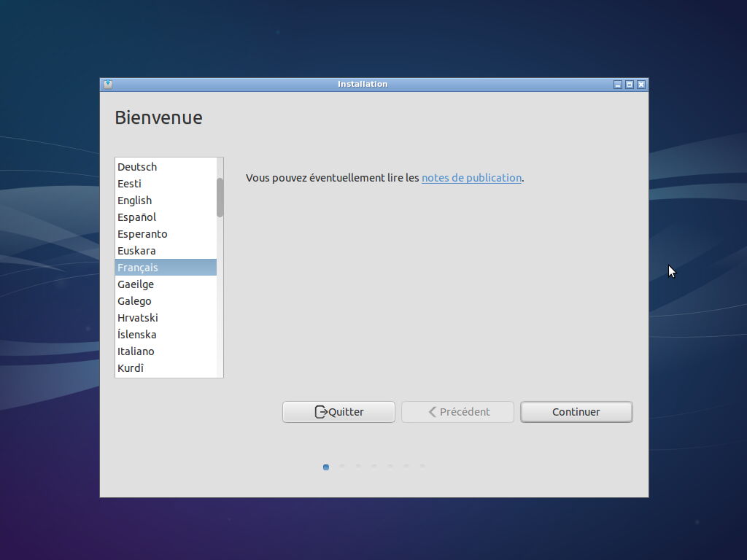Click the installer icon in the title bar
Screen dimensions: 747x560
click(x=107, y=84)
